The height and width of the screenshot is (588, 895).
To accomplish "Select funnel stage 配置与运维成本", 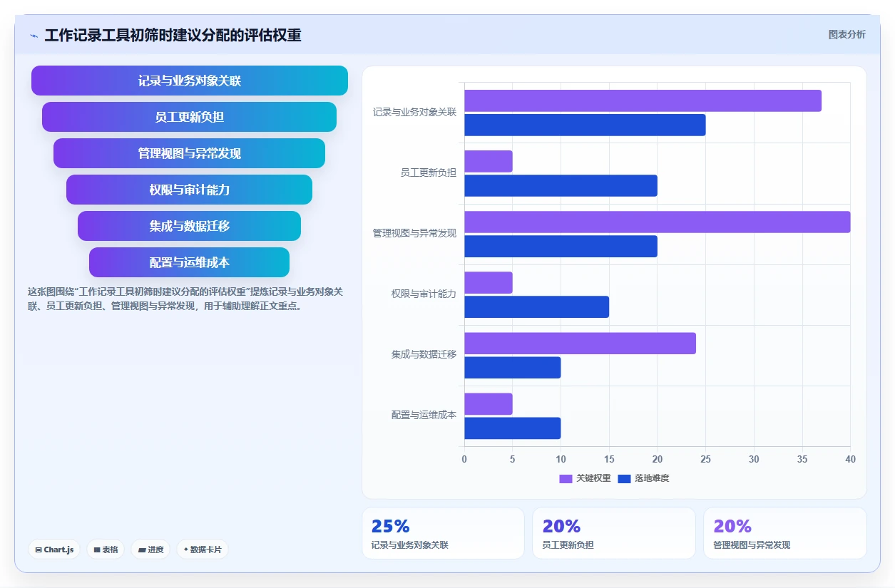I will click(190, 262).
